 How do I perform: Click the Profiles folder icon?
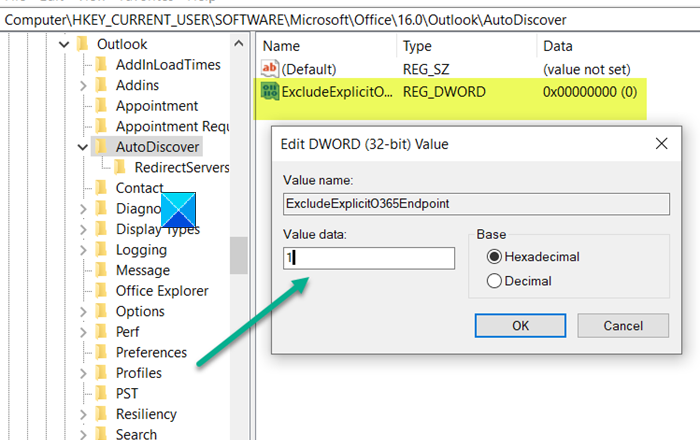tap(102, 372)
